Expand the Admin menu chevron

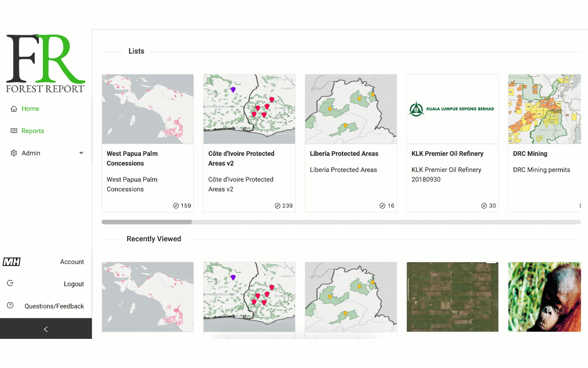click(81, 153)
